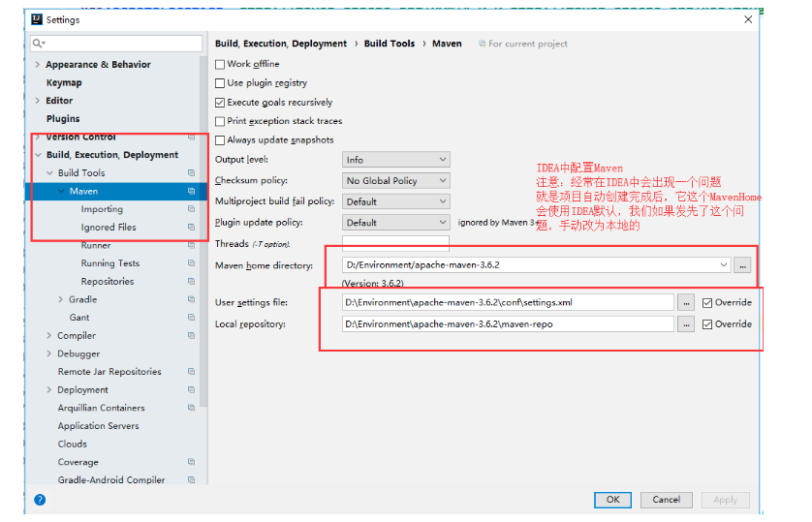
Task: Expand the Gradle tree node
Action: click(x=61, y=299)
